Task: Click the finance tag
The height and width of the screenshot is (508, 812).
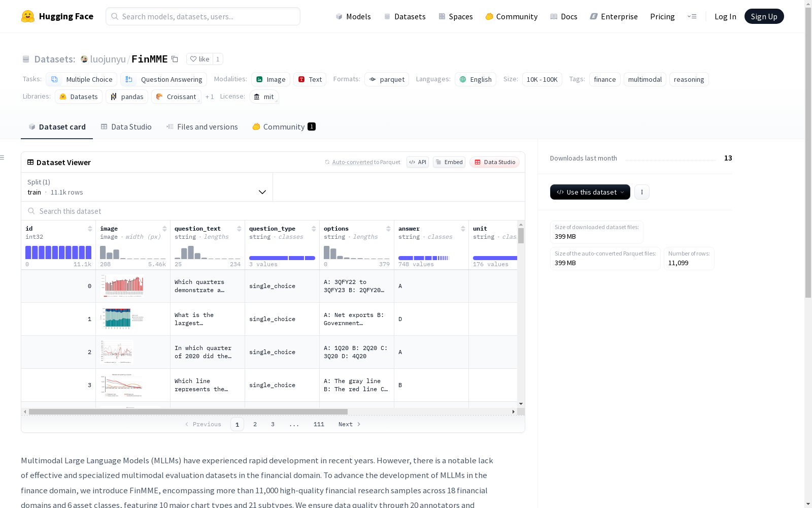Action: pos(605,79)
